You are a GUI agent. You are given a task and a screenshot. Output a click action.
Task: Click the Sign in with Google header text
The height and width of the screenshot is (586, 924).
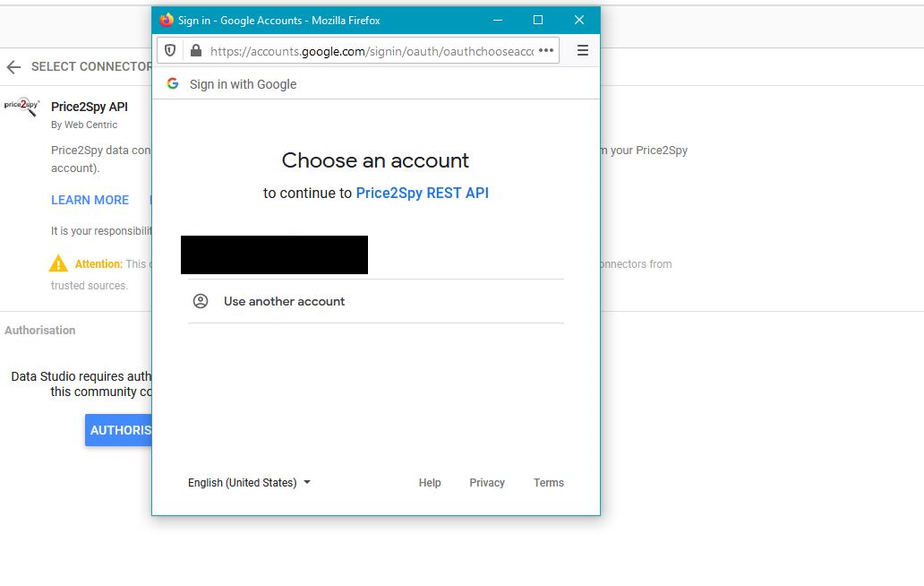coord(243,84)
